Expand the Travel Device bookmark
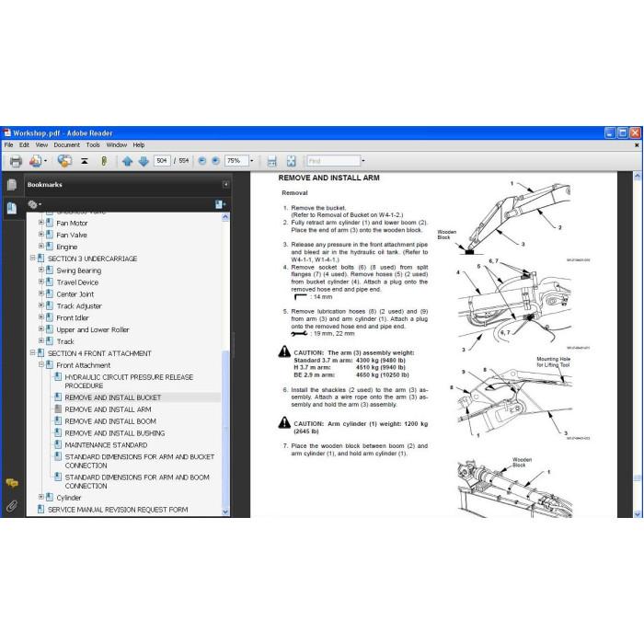 [x=41, y=282]
